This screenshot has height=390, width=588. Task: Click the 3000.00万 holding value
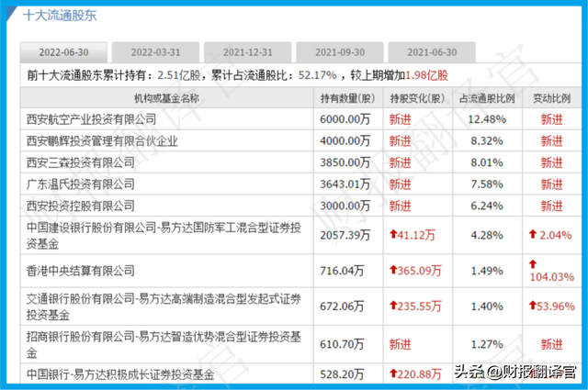[345, 206]
